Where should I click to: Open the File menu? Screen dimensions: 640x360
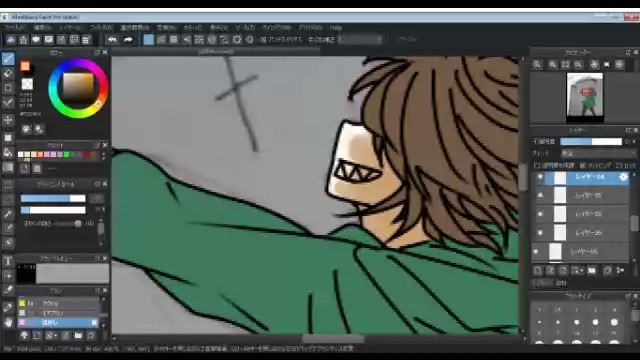[14, 28]
